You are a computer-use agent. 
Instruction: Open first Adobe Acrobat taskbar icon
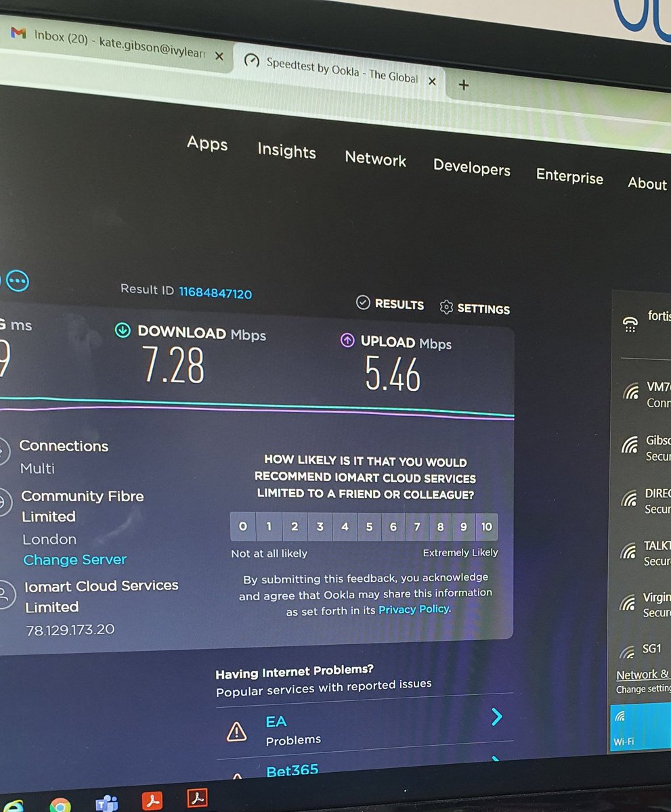pos(154,801)
